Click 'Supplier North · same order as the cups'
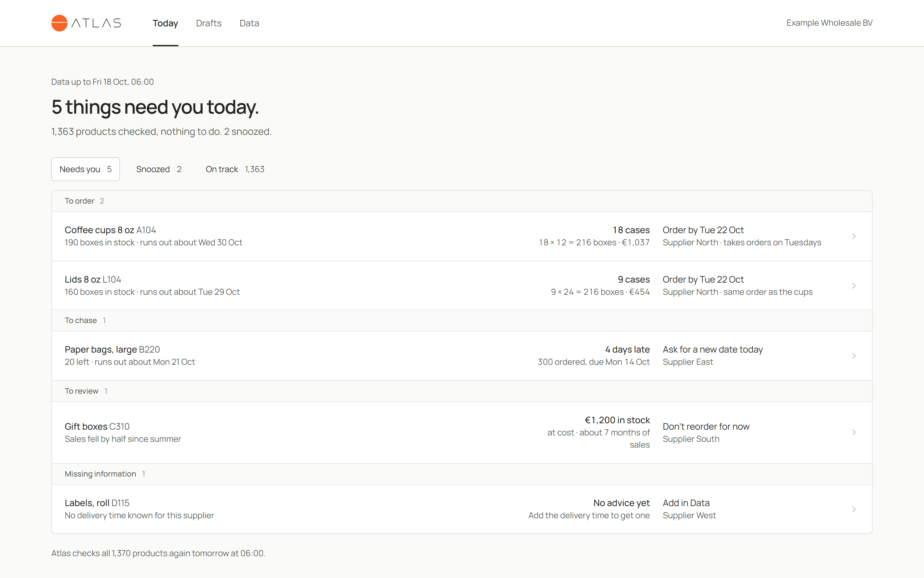Viewport: 924px width, 578px height. point(738,292)
